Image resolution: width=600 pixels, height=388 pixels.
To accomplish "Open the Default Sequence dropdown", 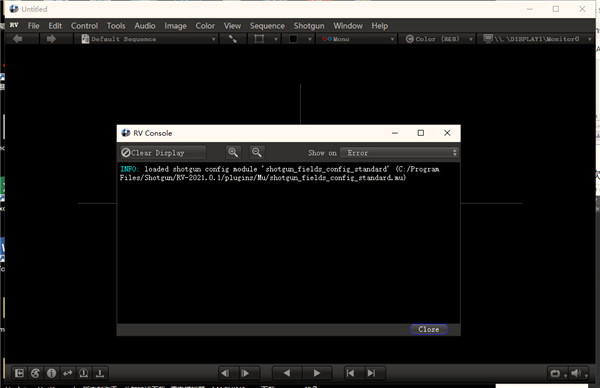I will pos(148,39).
